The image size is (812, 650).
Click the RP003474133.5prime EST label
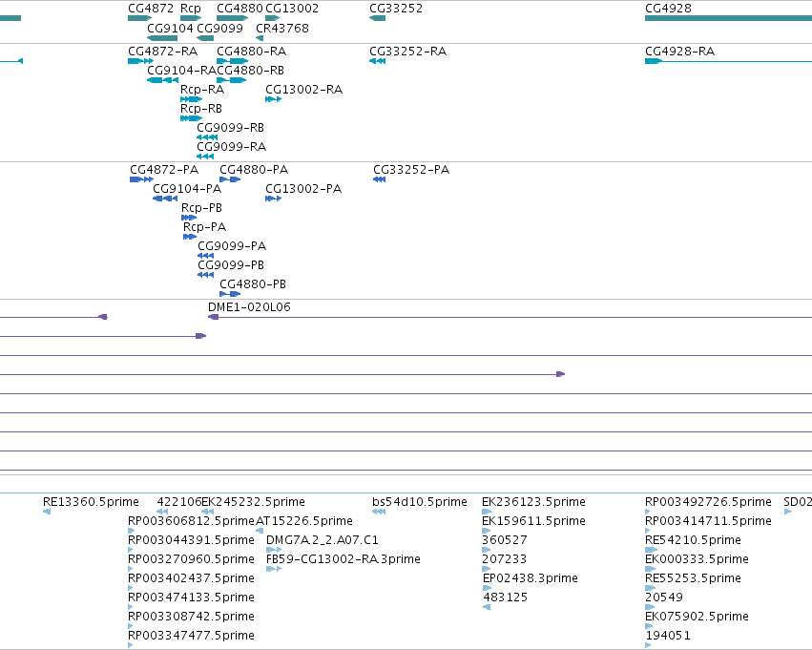(191, 598)
